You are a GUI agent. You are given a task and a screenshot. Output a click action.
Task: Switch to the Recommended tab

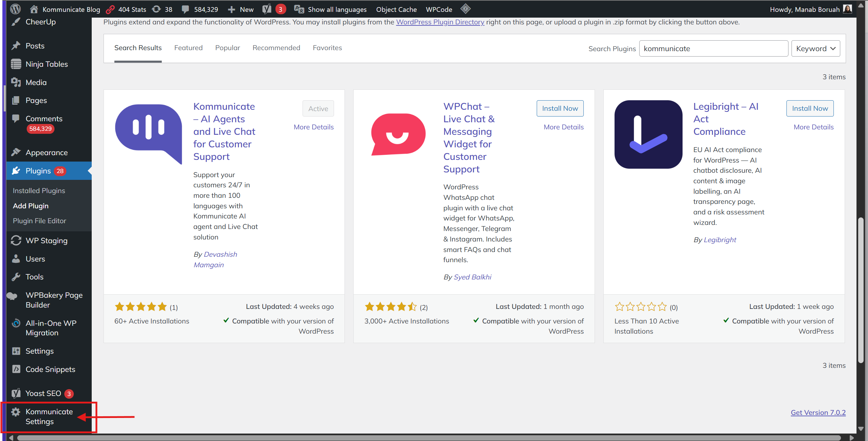(276, 48)
